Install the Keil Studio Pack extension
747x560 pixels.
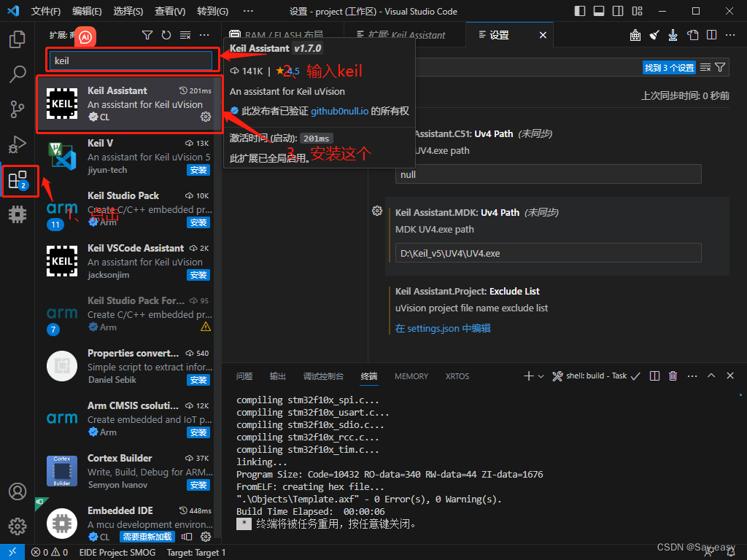pos(198,223)
